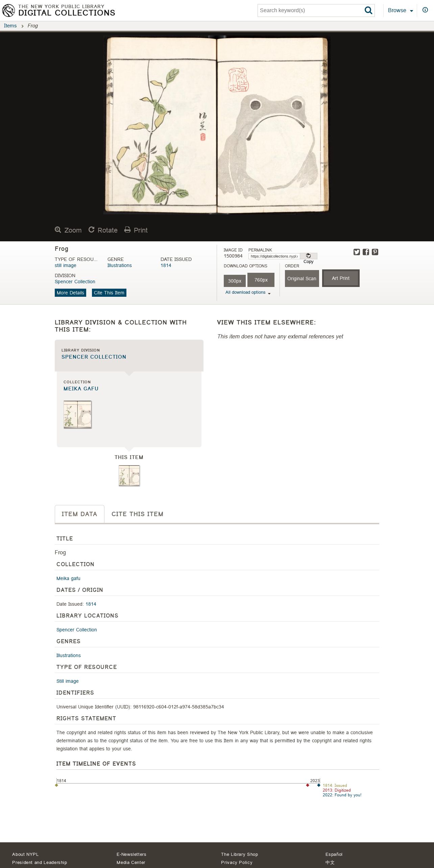Open The Library Shop footer link
Screen dimensions: 434x868
(240, 854)
